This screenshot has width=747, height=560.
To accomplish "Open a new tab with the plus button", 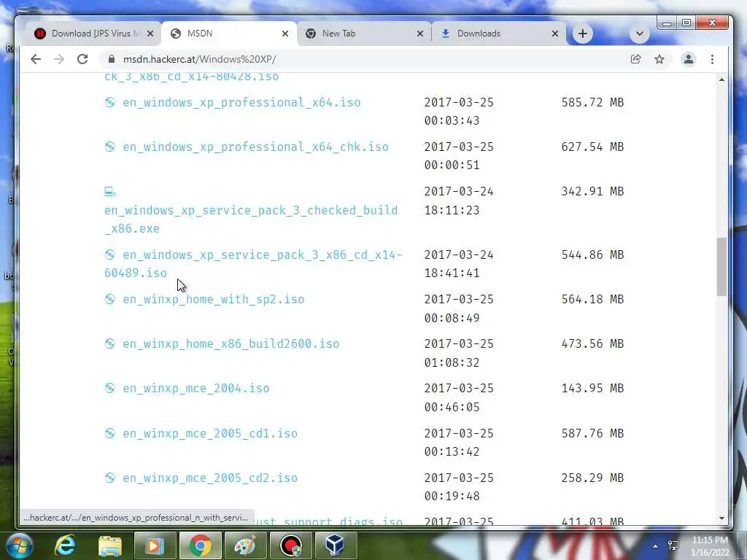I will [x=583, y=34].
